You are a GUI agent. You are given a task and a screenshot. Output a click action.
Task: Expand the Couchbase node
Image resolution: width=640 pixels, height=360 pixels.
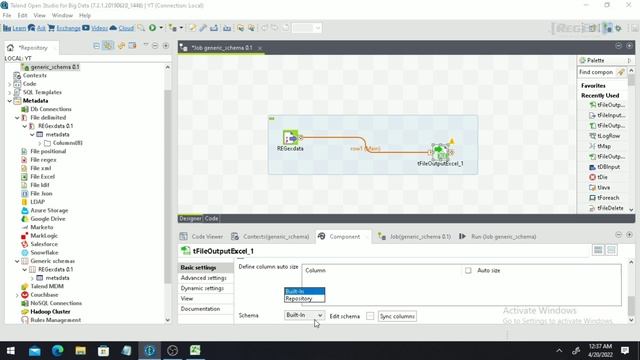[17, 295]
